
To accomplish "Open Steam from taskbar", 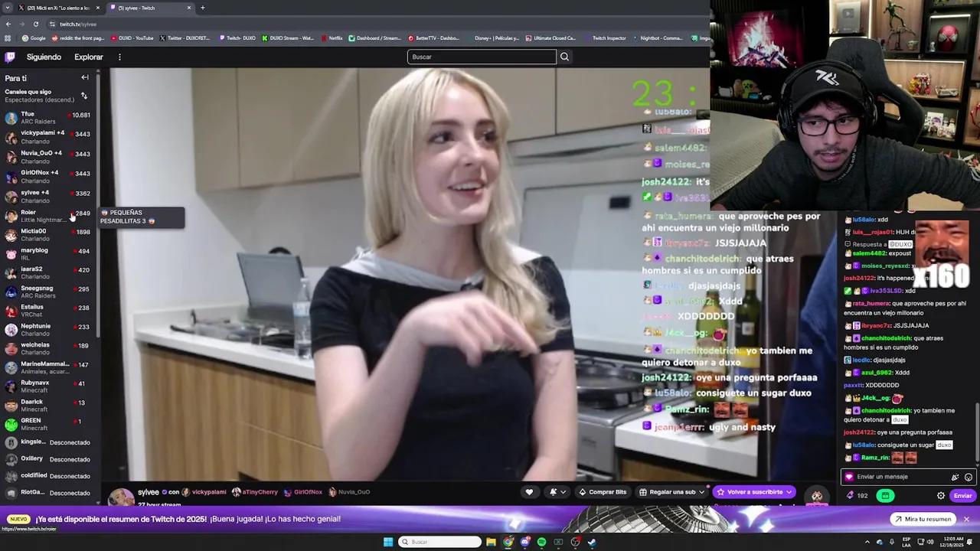I will (592, 542).
